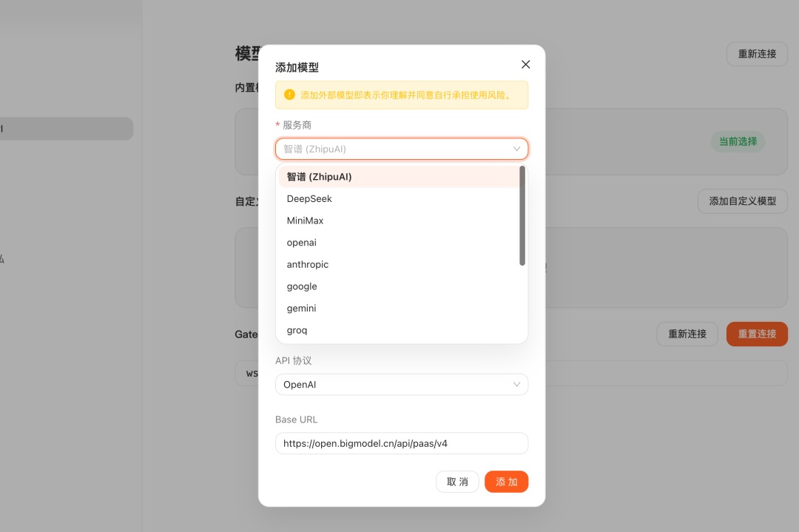The height and width of the screenshot is (532, 799).
Task: Click the top-right 重新连接 button
Action: pos(757,54)
